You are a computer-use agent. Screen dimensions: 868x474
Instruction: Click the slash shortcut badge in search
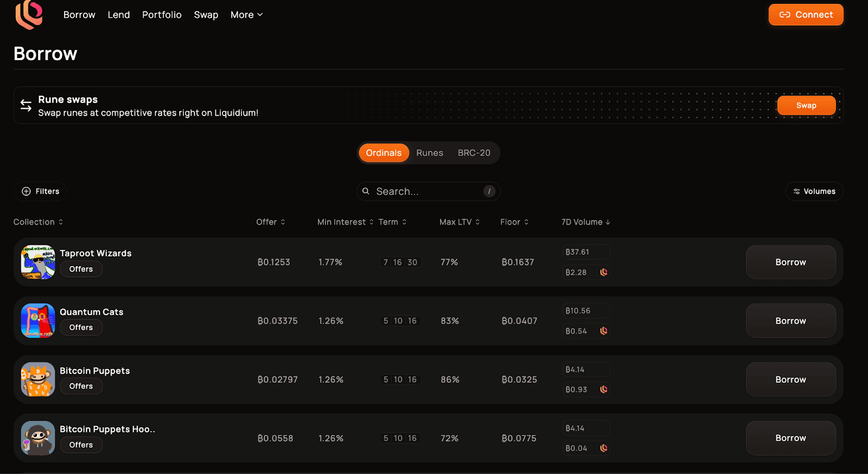click(x=489, y=191)
